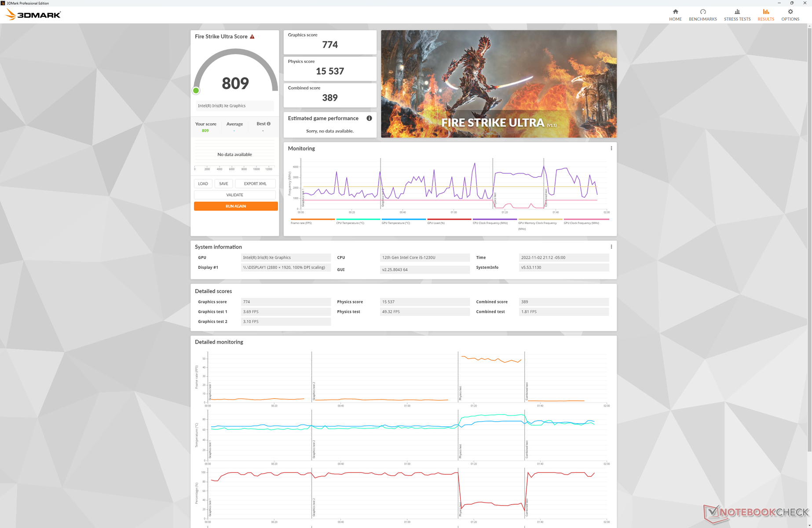Click the 'Sorry, no data available.' message
This screenshot has height=528, width=812.
[330, 131]
